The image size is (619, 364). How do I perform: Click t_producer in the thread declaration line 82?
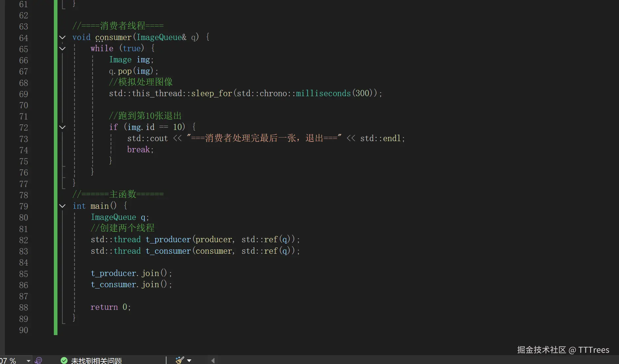[x=168, y=240]
